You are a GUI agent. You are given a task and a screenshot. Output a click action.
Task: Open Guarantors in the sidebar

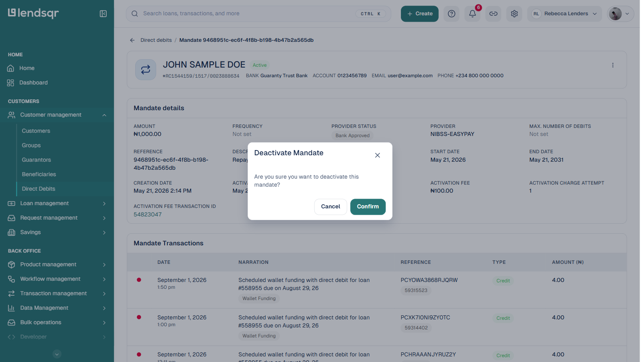(x=37, y=160)
